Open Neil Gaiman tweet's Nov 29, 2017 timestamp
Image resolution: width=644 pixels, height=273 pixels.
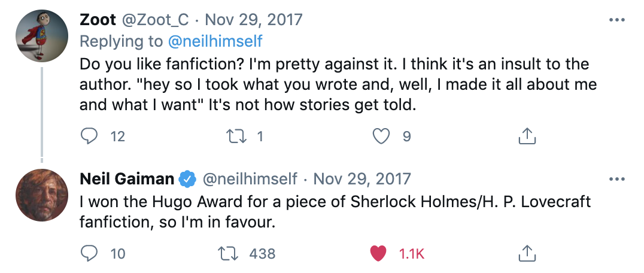coord(362,178)
